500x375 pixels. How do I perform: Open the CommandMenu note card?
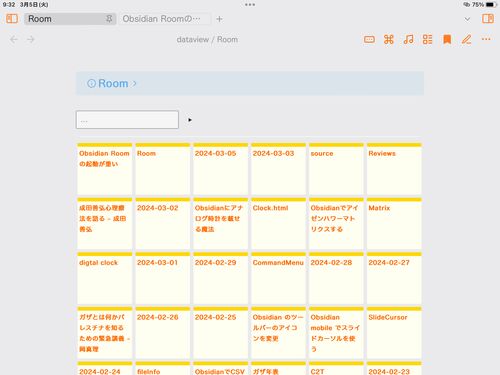pos(279,278)
